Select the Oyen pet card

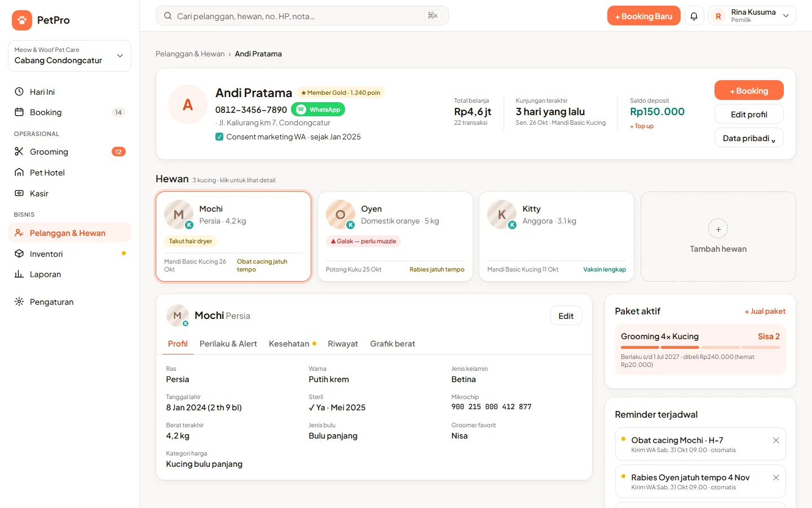click(395, 237)
